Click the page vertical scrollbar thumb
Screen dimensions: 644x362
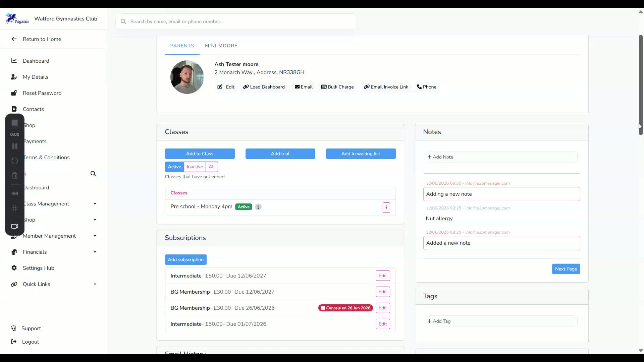[640, 85]
